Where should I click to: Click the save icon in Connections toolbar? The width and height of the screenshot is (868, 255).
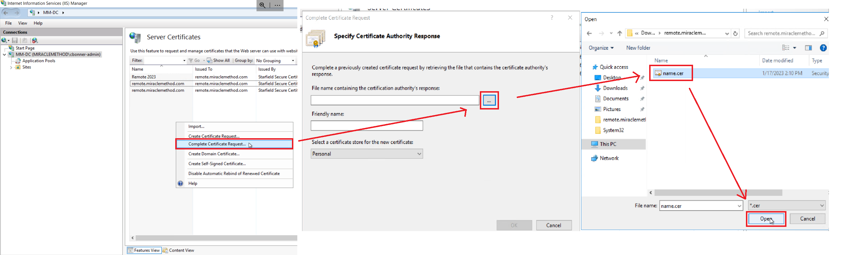pyautogui.click(x=15, y=41)
